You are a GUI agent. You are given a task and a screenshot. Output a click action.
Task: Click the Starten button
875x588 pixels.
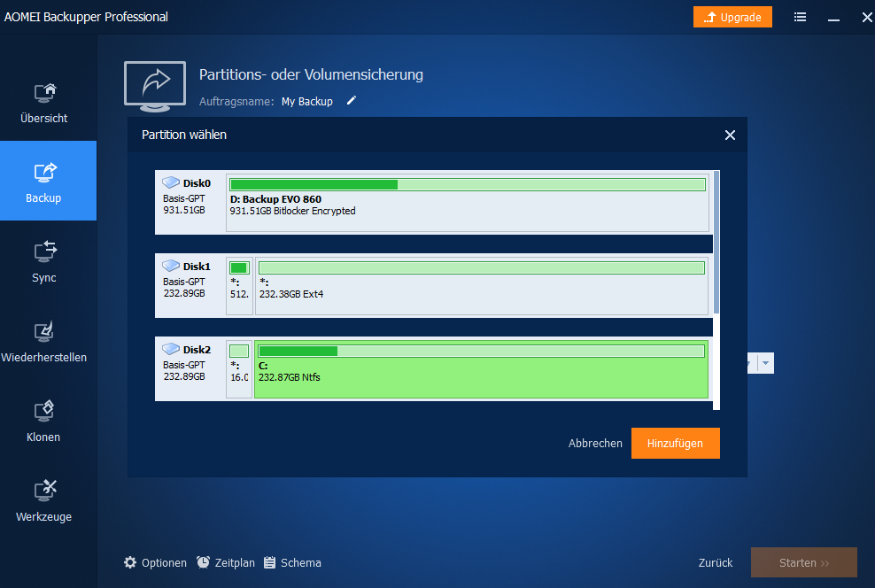pyautogui.click(x=803, y=563)
